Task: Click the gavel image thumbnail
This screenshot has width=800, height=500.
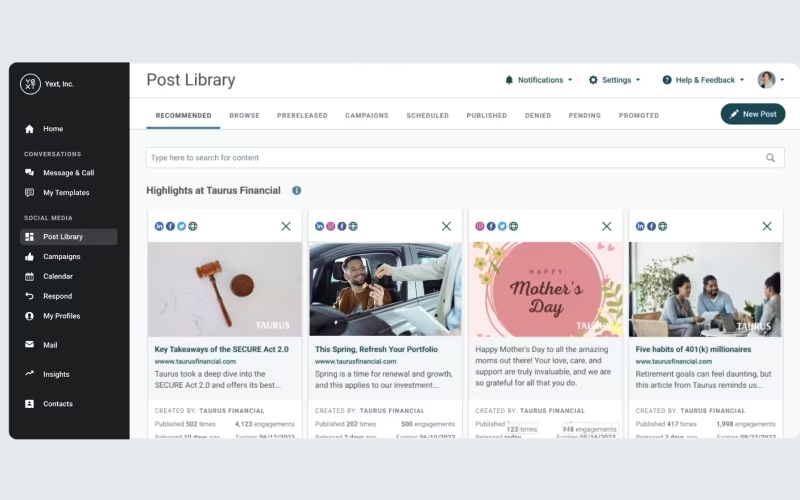Action: (225, 290)
